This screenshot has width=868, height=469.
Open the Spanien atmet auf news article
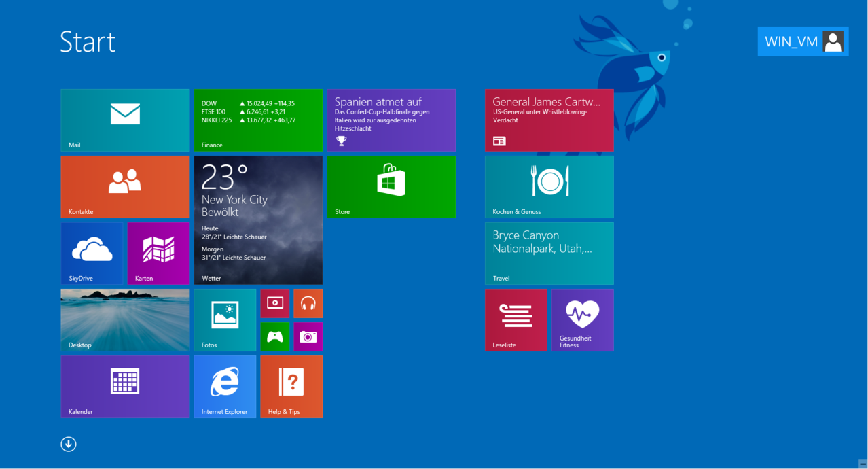point(391,120)
